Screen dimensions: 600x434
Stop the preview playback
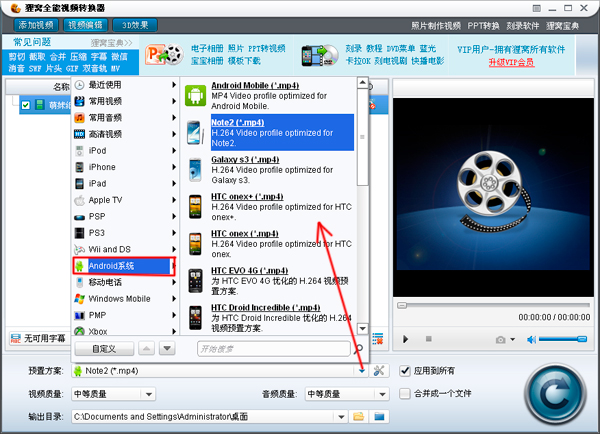[x=429, y=339]
